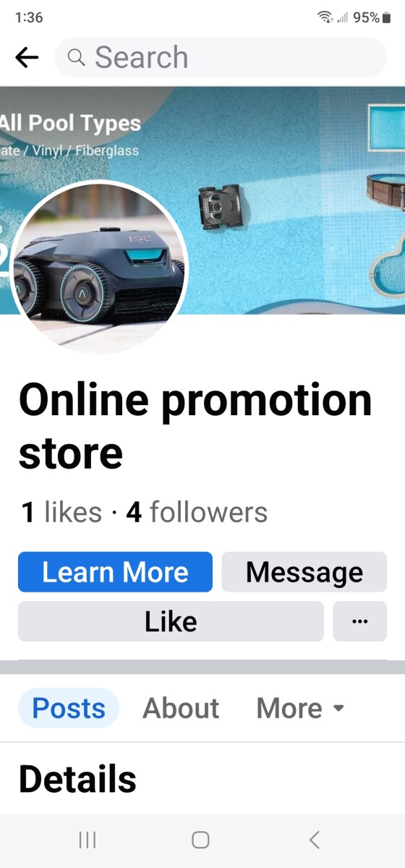Click the small arrow beside More
The height and width of the screenshot is (868, 405).
coord(338,709)
